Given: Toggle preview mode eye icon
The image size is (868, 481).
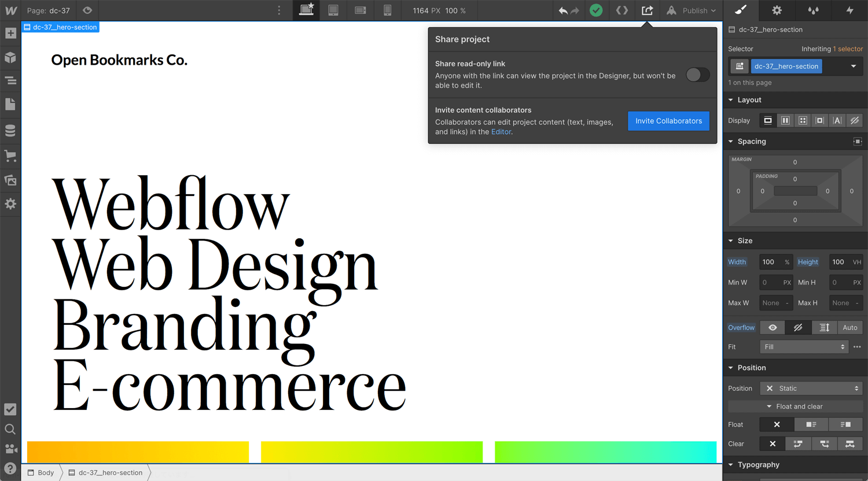Looking at the screenshot, I should click(x=87, y=10).
